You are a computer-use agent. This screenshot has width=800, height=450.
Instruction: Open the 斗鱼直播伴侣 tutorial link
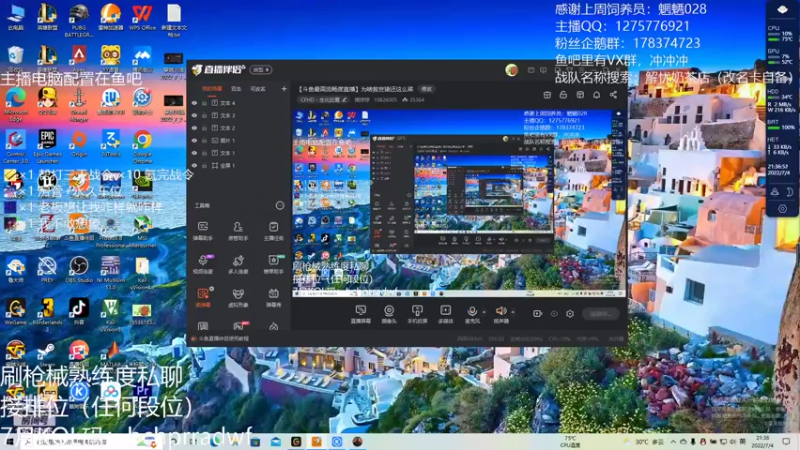pyautogui.click(x=223, y=338)
